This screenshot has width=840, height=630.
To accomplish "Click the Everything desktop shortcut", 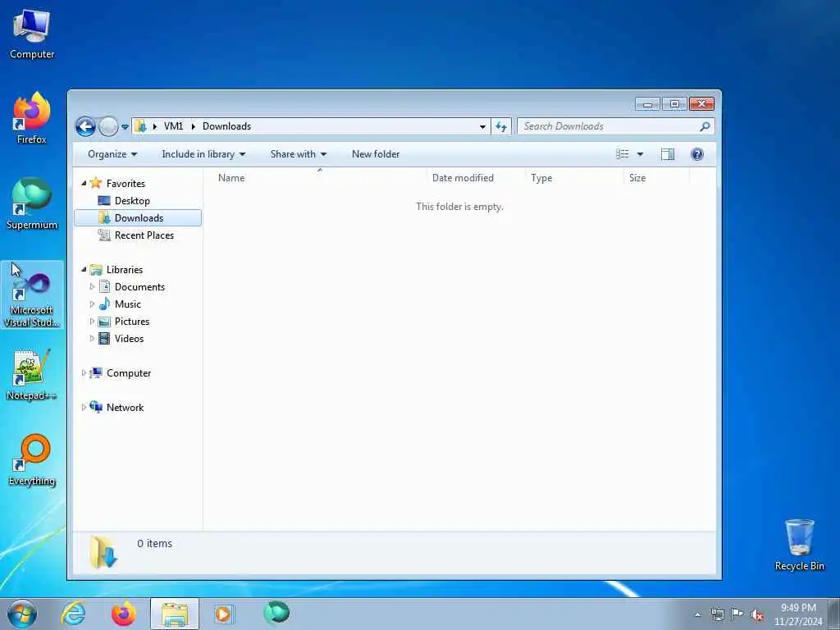I will [32, 459].
